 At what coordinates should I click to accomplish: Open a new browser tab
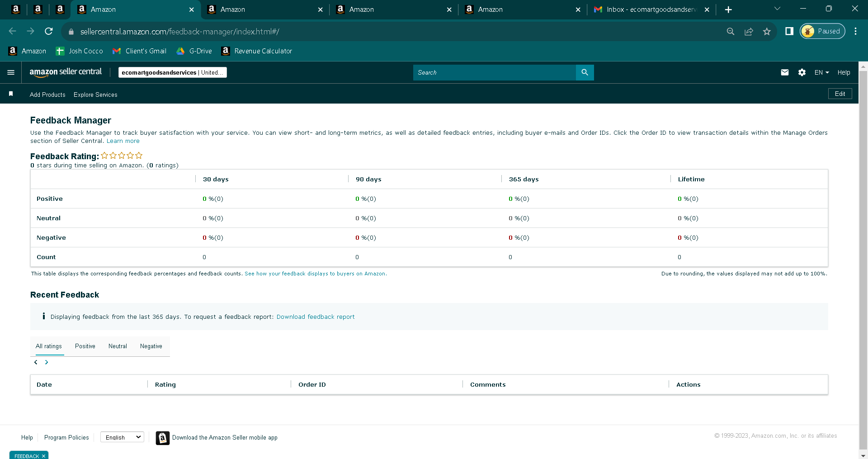pos(728,9)
